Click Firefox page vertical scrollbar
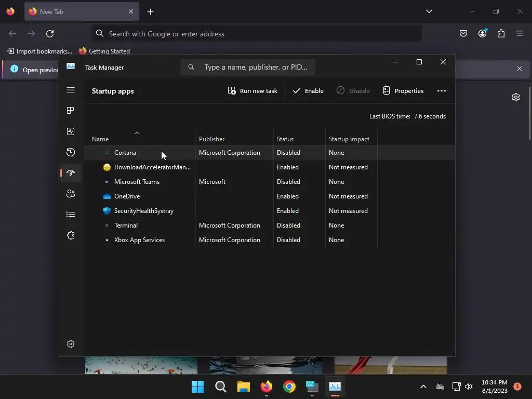This screenshot has height=399, width=532. (529, 114)
